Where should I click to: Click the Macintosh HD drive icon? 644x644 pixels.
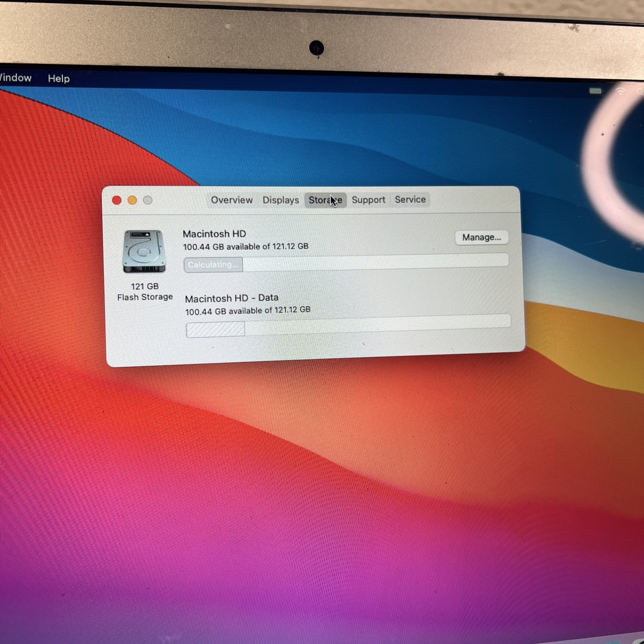[x=144, y=252]
